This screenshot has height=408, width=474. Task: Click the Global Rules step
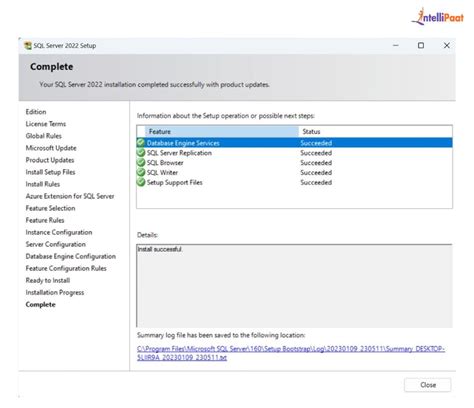pos(44,136)
